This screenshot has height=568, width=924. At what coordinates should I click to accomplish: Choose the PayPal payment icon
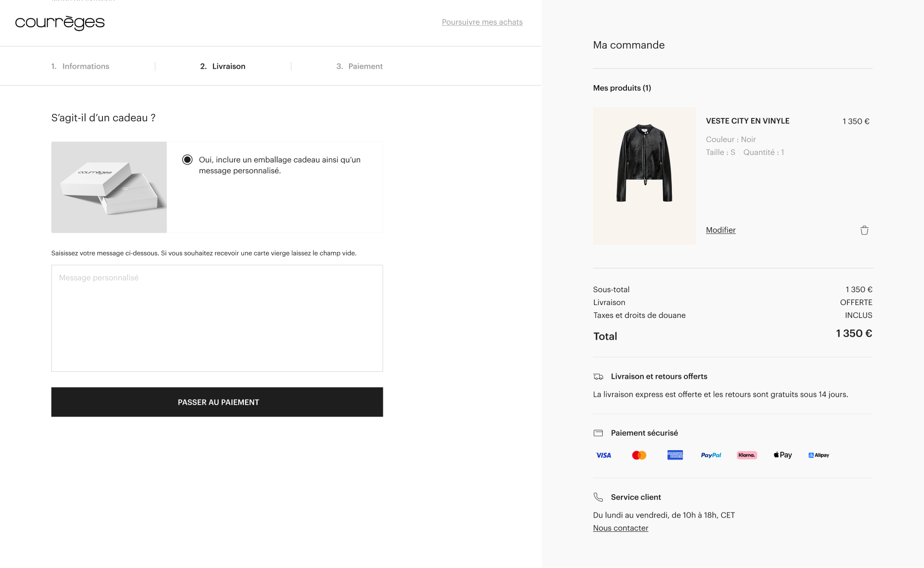[711, 455]
